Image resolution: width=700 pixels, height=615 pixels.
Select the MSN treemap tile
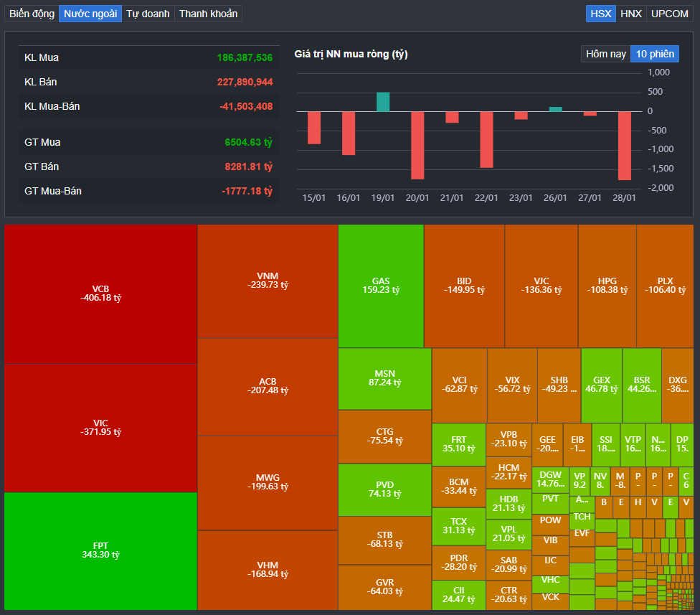click(384, 378)
